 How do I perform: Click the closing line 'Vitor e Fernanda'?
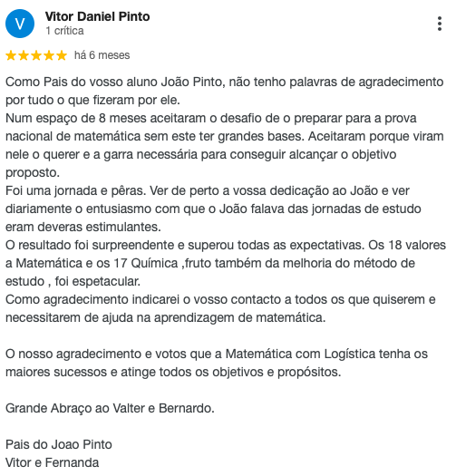point(53,462)
